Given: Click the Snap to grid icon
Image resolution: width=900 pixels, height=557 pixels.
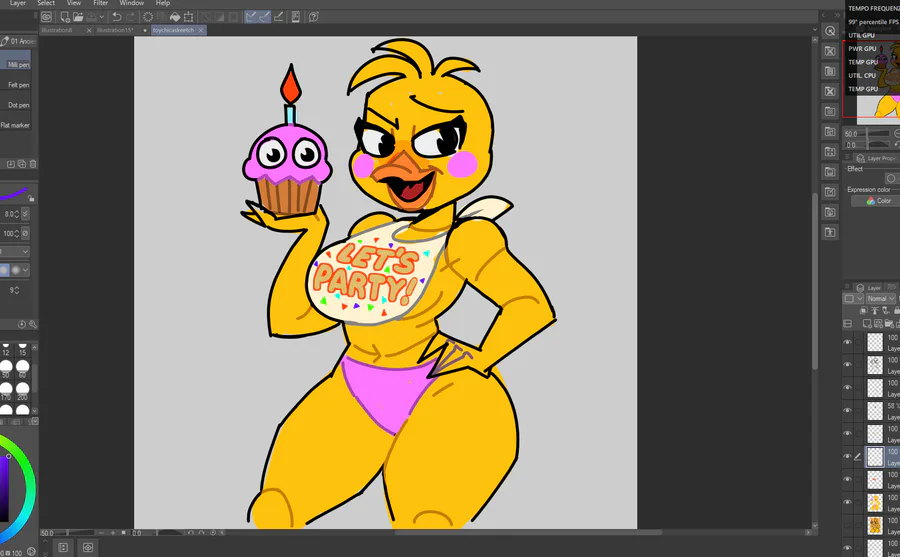Looking at the screenshot, I should 278,17.
